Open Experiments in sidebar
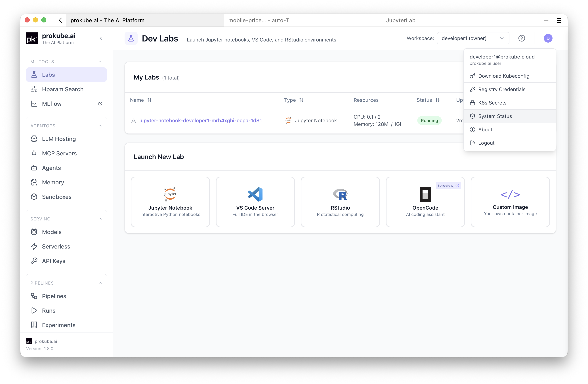The width and height of the screenshot is (588, 384). click(x=66, y=325)
